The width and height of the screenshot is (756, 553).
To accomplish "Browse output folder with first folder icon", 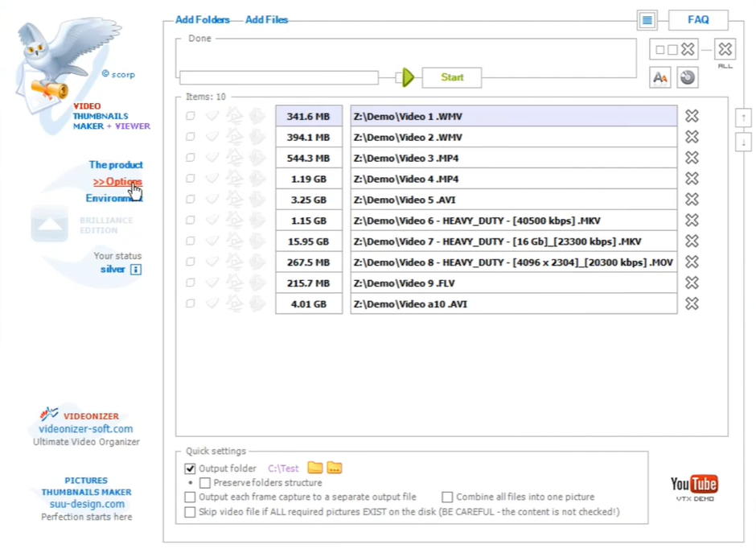I will pyautogui.click(x=314, y=467).
